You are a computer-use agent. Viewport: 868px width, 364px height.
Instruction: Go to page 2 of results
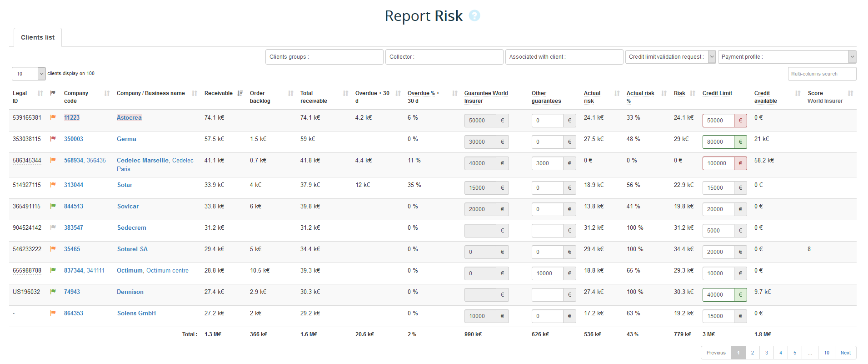point(752,353)
